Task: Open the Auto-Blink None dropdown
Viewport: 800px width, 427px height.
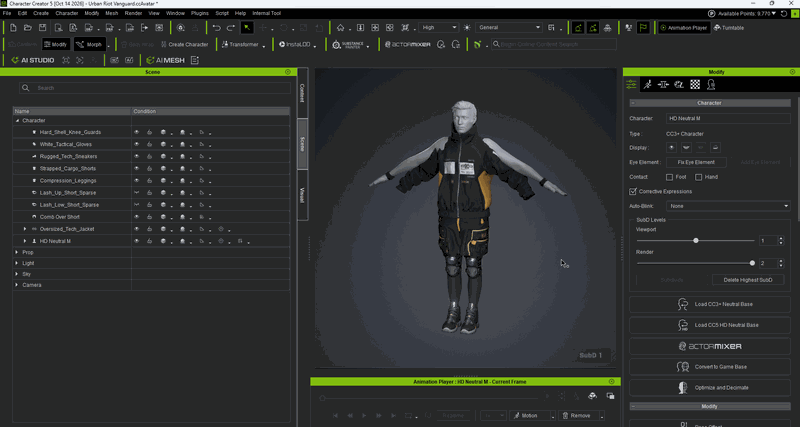Action: (x=728, y=206)
